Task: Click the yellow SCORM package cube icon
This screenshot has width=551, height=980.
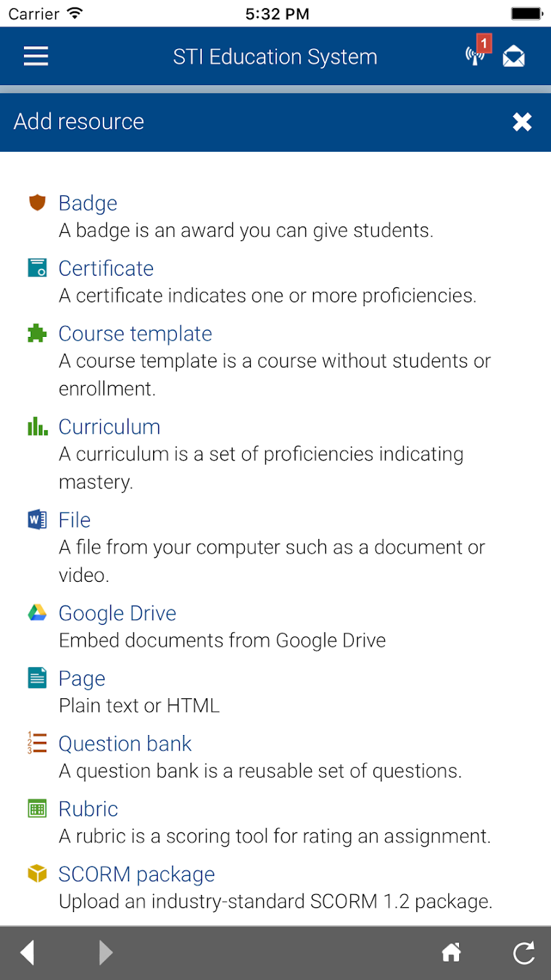Action: pos(37,873)
